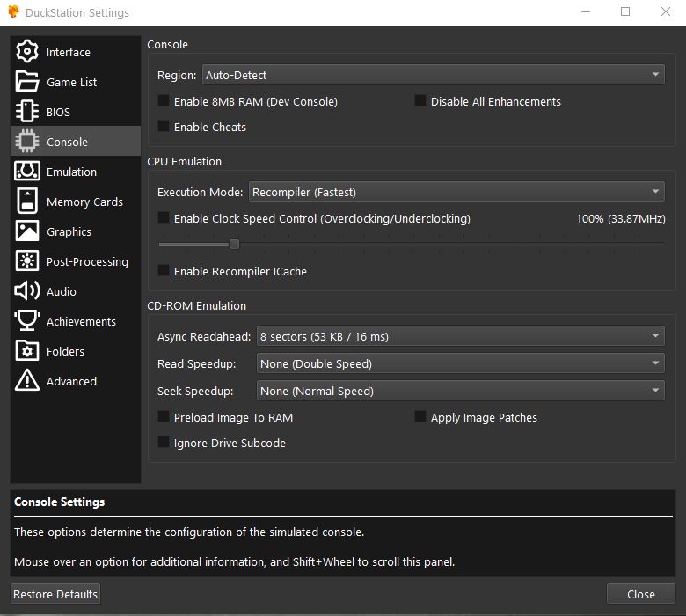Open the Region Auto-Detect dropdown
This screenshot has height=616, width=686.
433,75
